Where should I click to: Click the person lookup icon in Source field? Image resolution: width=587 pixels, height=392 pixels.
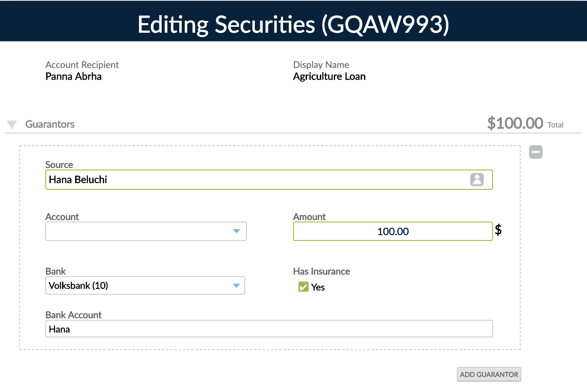click(x=477, y=180)
